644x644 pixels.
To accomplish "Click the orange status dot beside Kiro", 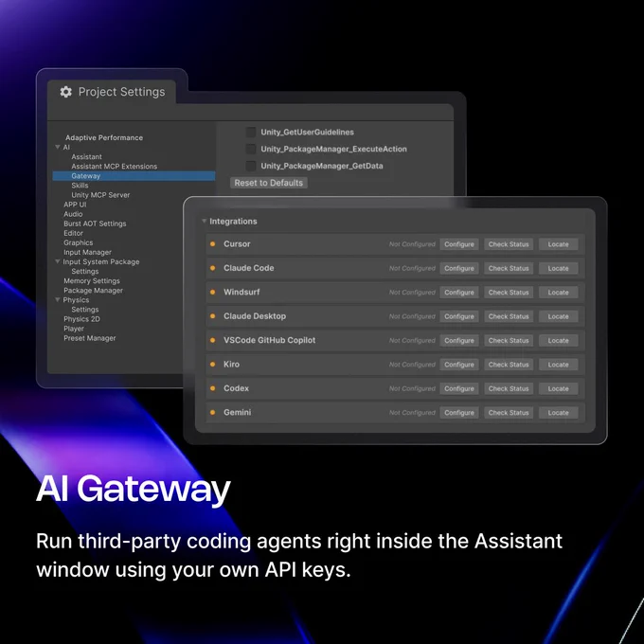I will (213, 365).
